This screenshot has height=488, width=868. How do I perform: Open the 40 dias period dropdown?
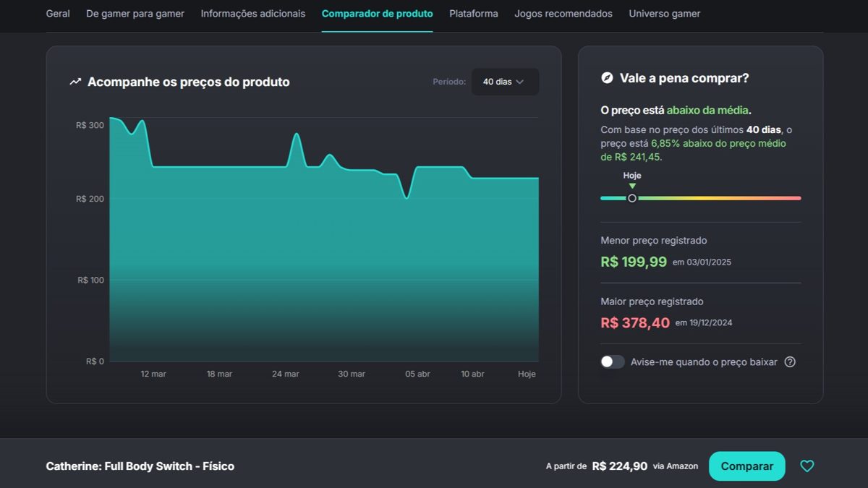coord(504,82)
